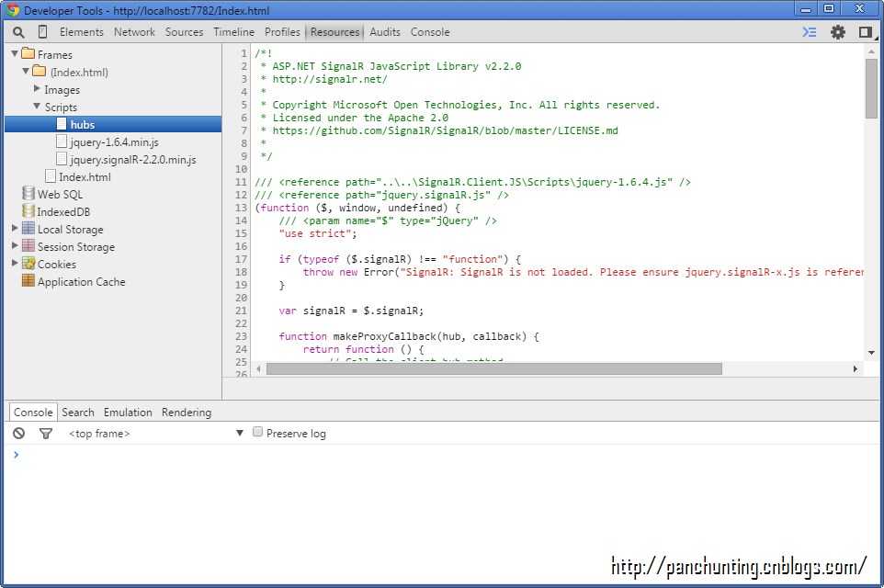Image resolution: width=884 pixels, height=588 pixels.
Task: Click the "use strict"; code line
Action: (x=317, y=233)
